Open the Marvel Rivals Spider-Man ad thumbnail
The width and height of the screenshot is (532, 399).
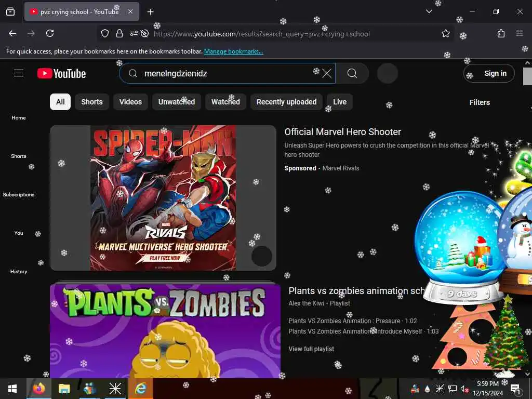tap(163, 198)
